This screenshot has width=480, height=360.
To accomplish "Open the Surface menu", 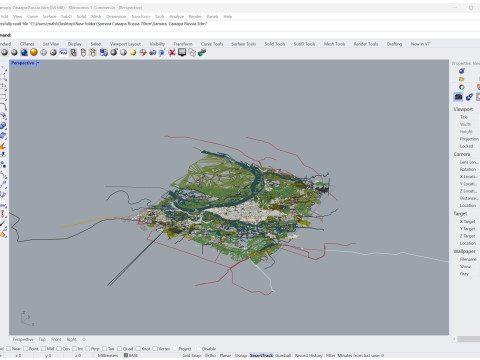I will (x=49, y=16).
